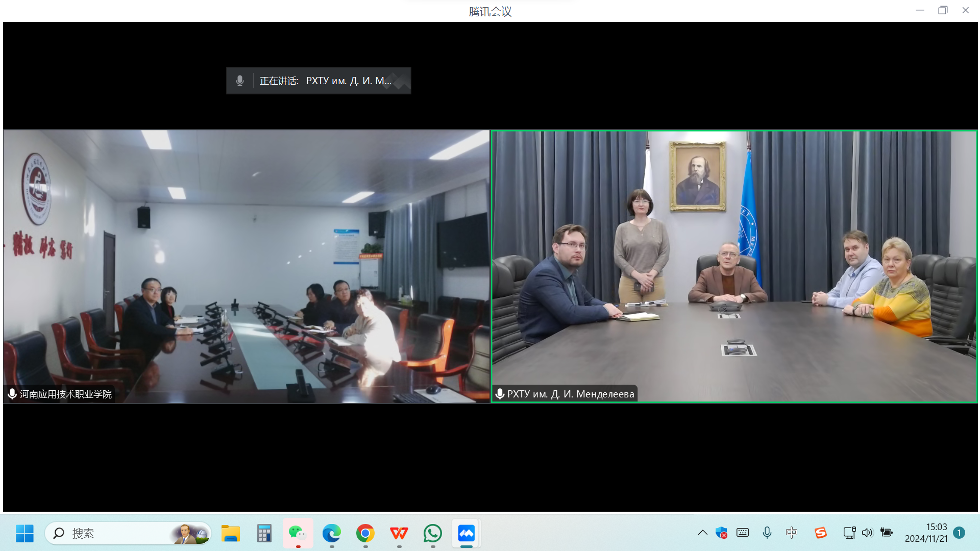The height and width of the screenshot is (551, 980).
Task: Open Microsoft Edge from the taskbar
Action: 331,534
